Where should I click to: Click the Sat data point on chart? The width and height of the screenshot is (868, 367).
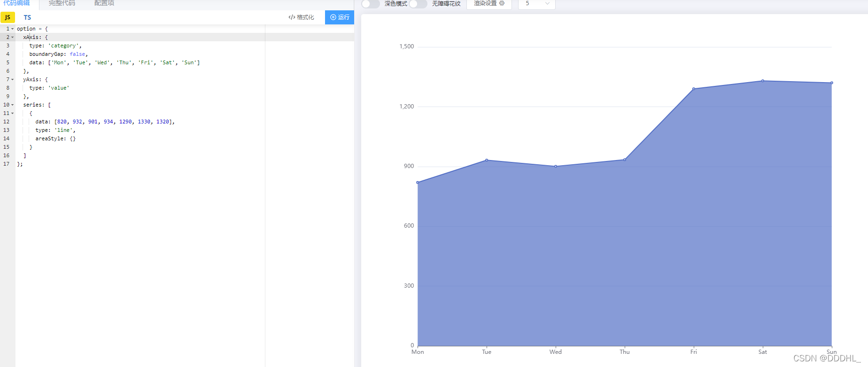click(x=763, y=81)
